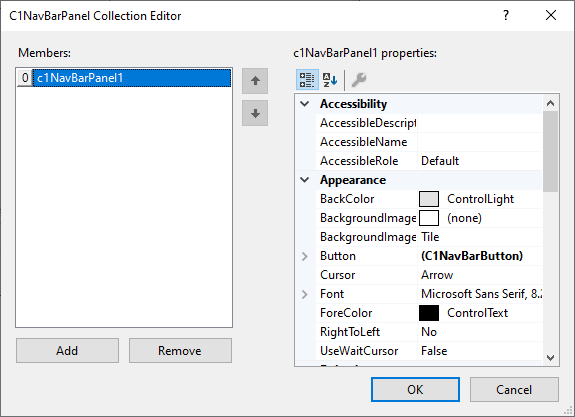Select the UseWaitCursor False value

coord(480,351)
